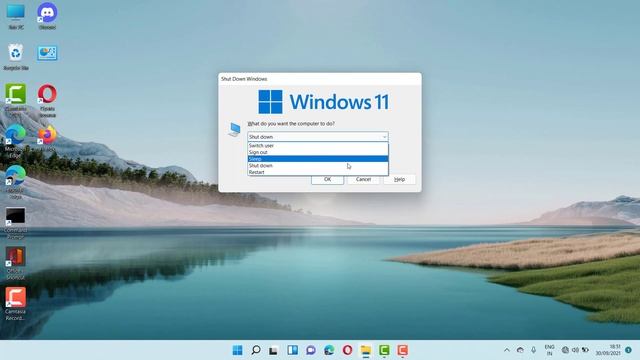Open the ENG IN language switcher
This screenshot has height=360, width=640.
coord(549,350)
